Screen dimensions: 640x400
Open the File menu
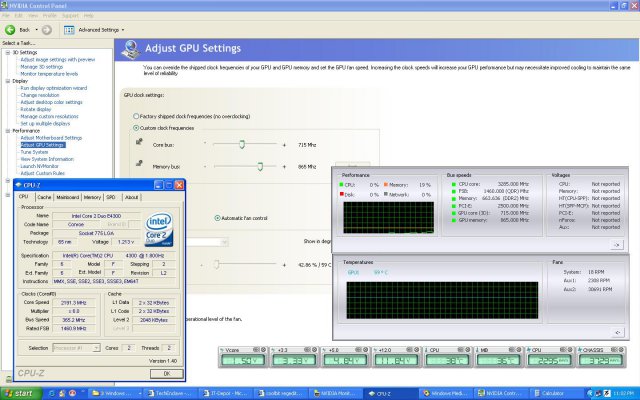click(x=6, y=16)
